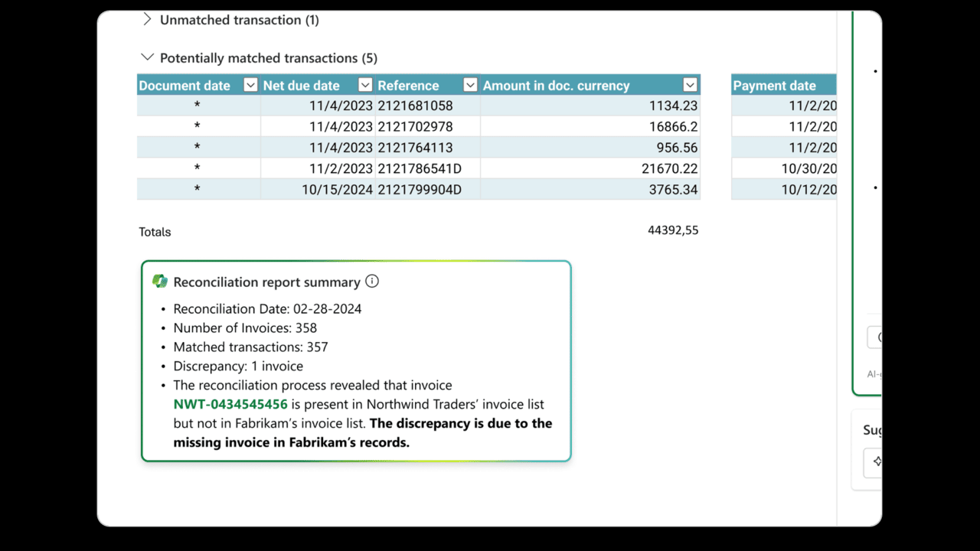980x551 pixels.
Task: Select net due date 10/15/2024
Action: pyautogui.click(x=318, y=189)
